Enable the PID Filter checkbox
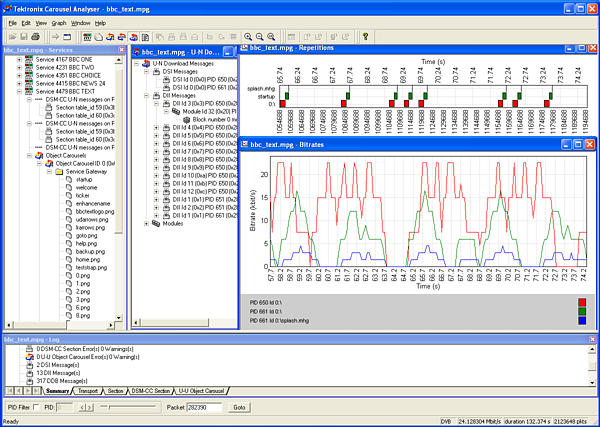The image size is (600, 427). pos(37,407)
